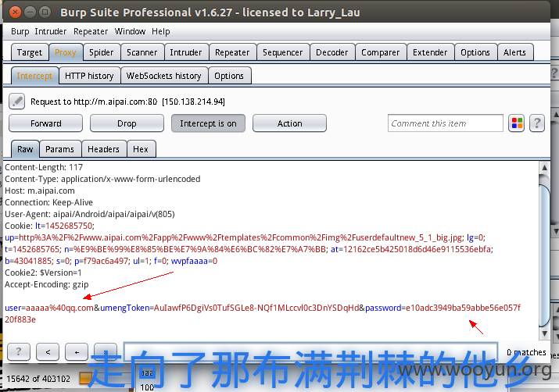Open the WebSockets history sub-tab

pyautogui.click(x=164, y=76)
